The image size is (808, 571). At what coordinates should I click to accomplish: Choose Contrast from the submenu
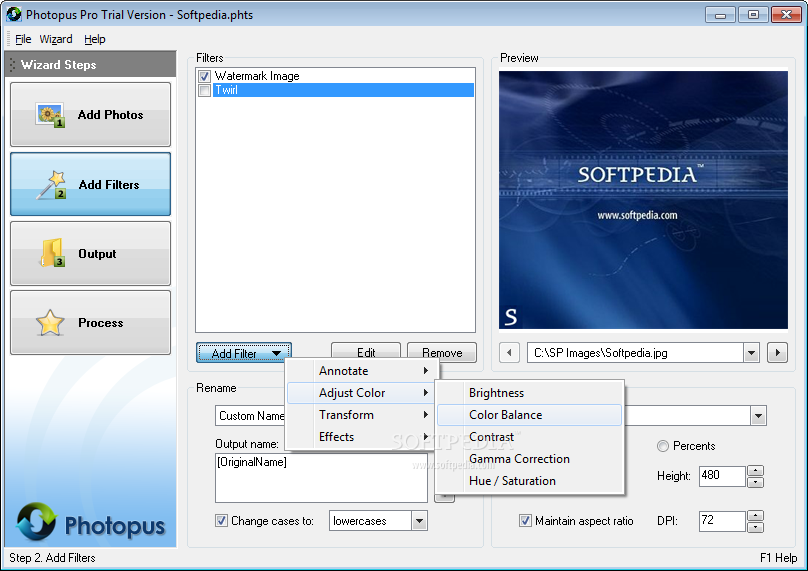click(529, 437)
